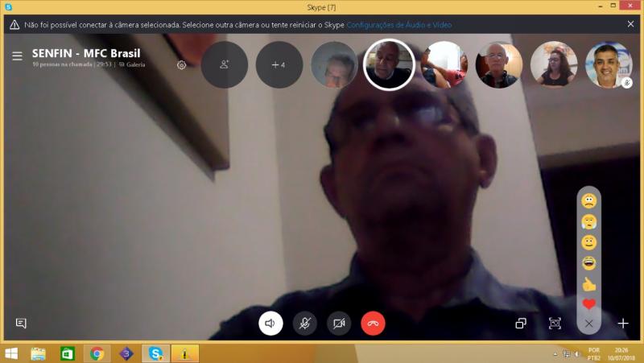End the call with red hang-up button
The width and height of the screenshot is (644, 363).
pyautogui.click(x=373, y=324)
